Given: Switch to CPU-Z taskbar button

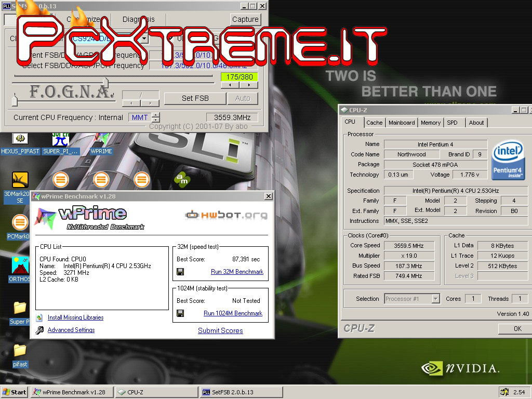Looking at the screenshot, I should pyautogui.click(x=156, y=392).
